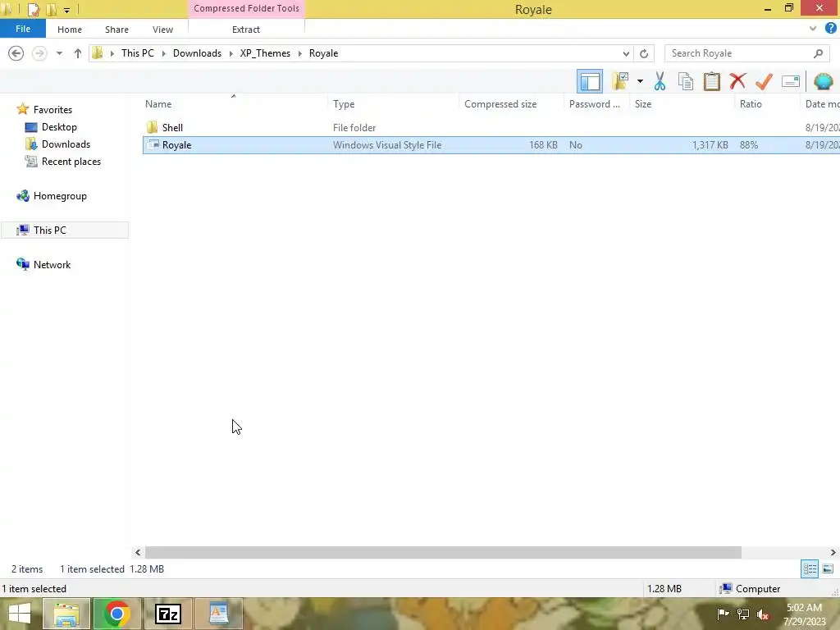840x630 pixels.
Task: Switch to the Share ribbon tab
Action: (116, 30)
